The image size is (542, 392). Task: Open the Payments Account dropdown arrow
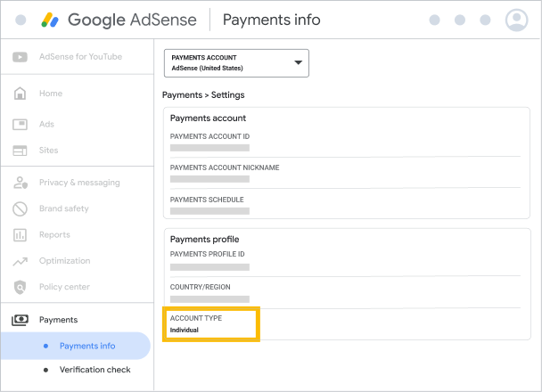click(298, 62)
